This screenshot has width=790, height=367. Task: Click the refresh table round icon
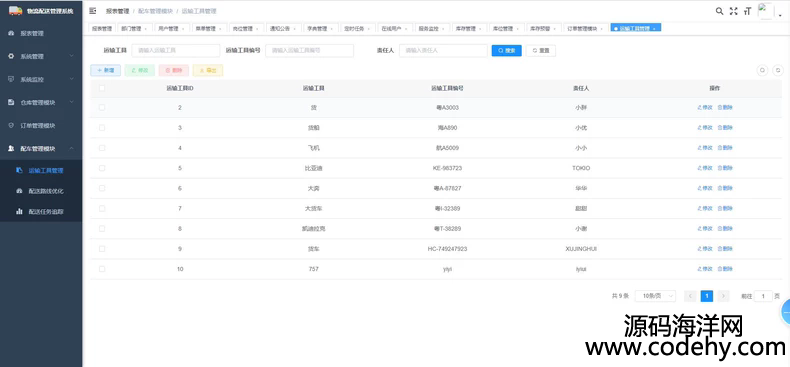tap(778, 71)
